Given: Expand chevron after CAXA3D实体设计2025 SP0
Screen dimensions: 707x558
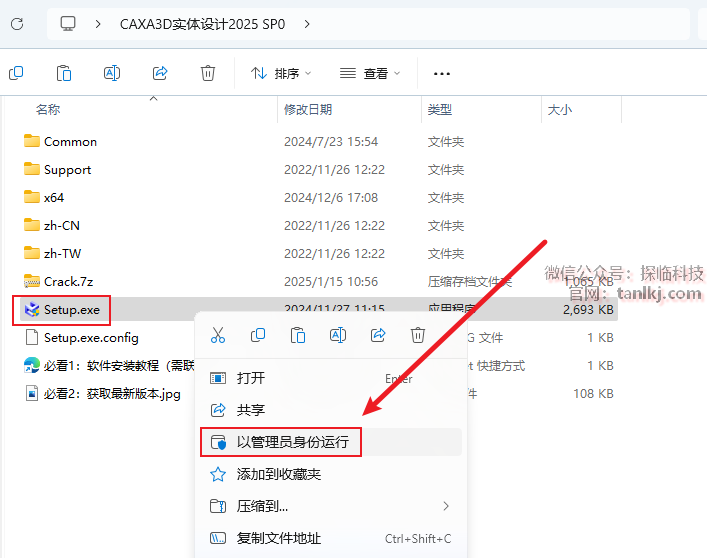Looking at the screenshot, I should [307, 24].
